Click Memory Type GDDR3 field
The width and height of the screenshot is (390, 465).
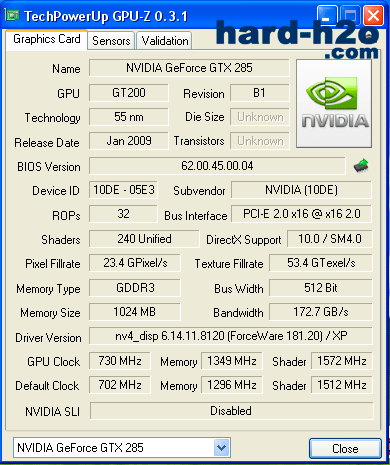point(135,288)
